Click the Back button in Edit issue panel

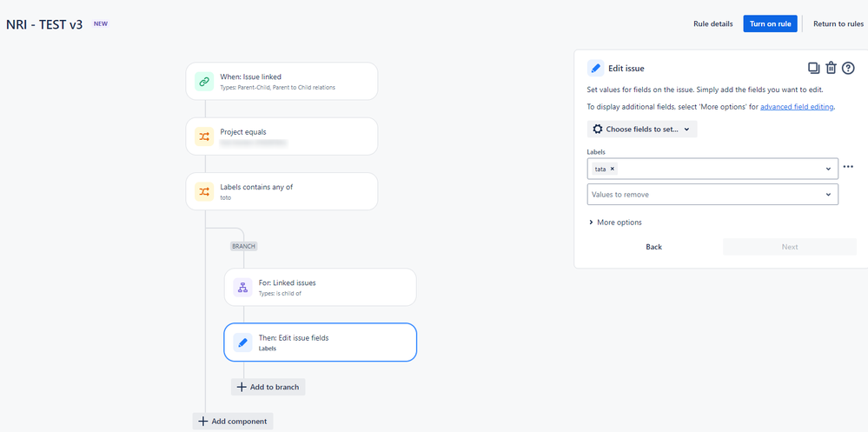click(653, 247)
